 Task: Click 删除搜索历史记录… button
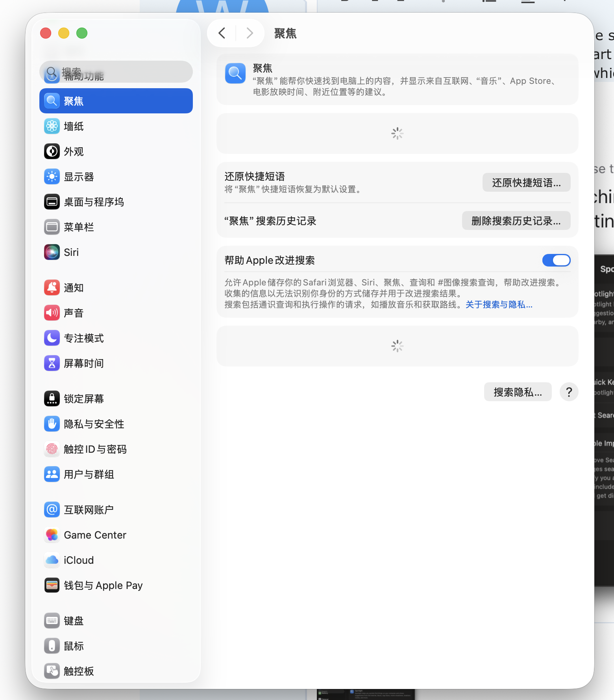516,221
